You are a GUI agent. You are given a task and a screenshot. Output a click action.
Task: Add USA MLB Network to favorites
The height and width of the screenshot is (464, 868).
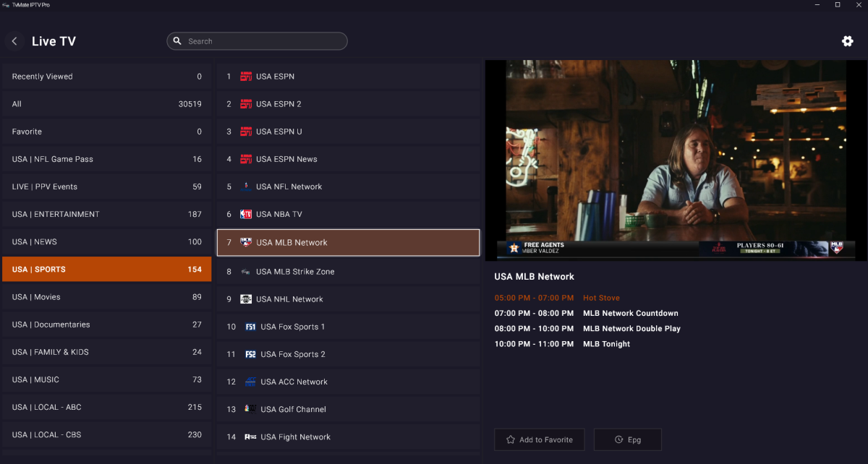[x=539, y=439]
